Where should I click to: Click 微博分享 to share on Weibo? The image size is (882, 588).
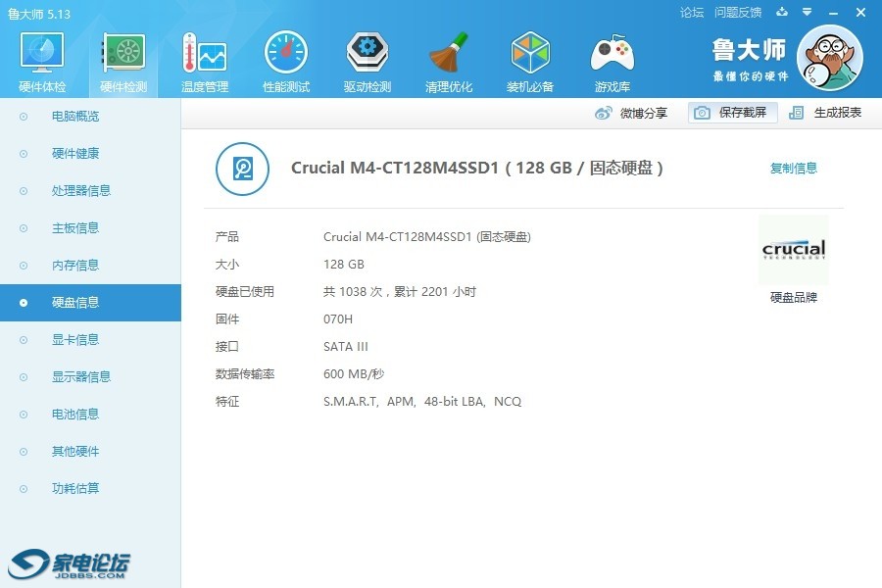644,113
